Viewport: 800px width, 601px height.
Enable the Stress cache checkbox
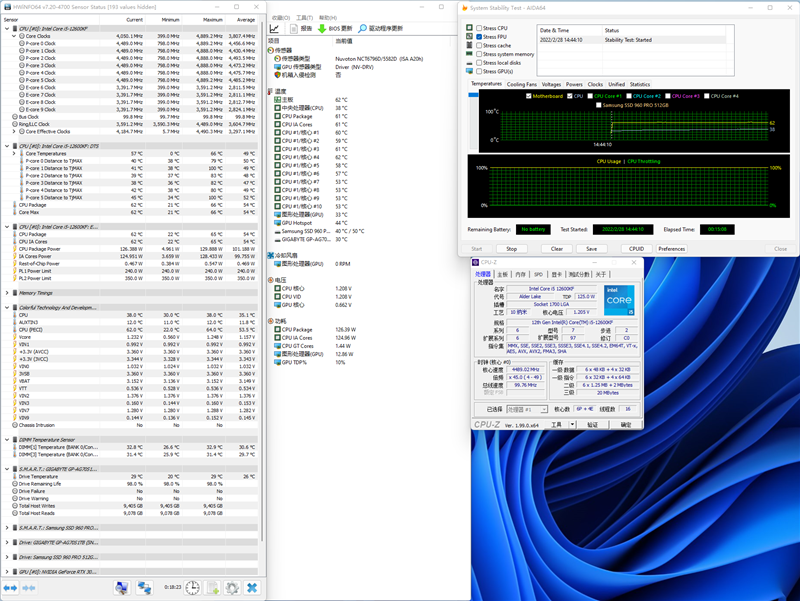pos(479,45)
